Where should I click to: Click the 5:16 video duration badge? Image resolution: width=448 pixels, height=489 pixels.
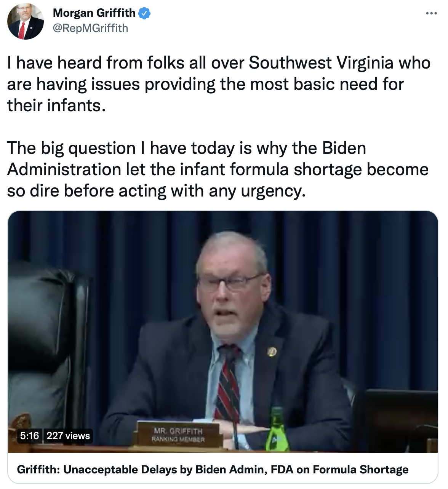point(30,436)
